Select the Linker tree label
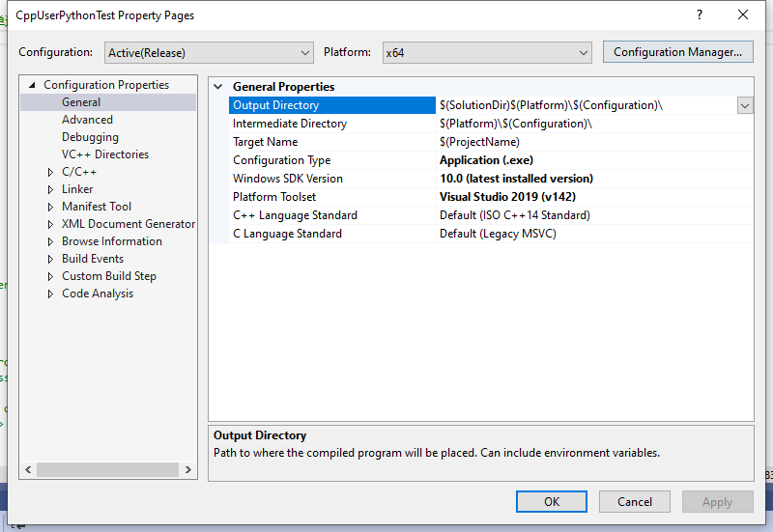This screenshot has height=532, width=773. coord(77,189)
